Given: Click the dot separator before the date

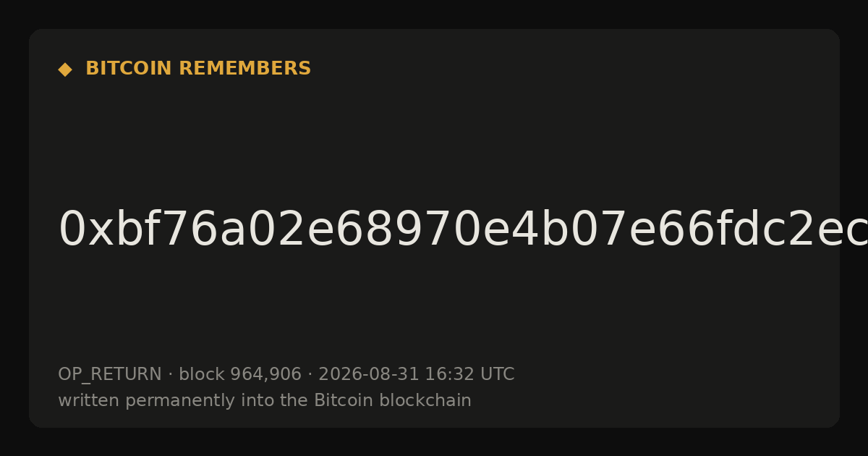Looking at the screenshot, I should click(310, 375).
